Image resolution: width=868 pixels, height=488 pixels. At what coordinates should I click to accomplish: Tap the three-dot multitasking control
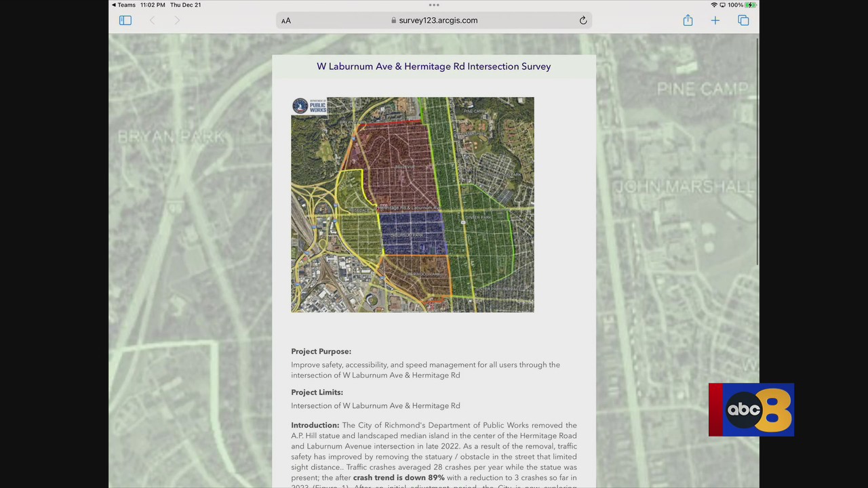434,5
